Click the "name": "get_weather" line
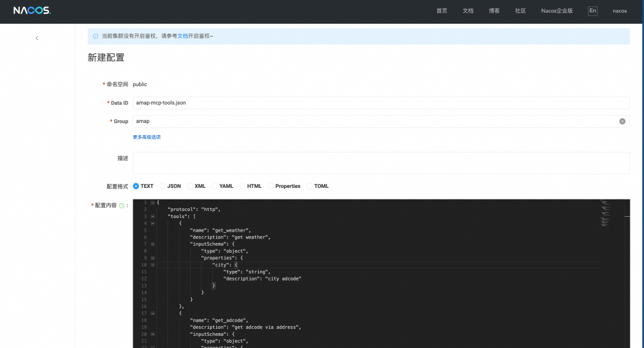 (220, 230)
